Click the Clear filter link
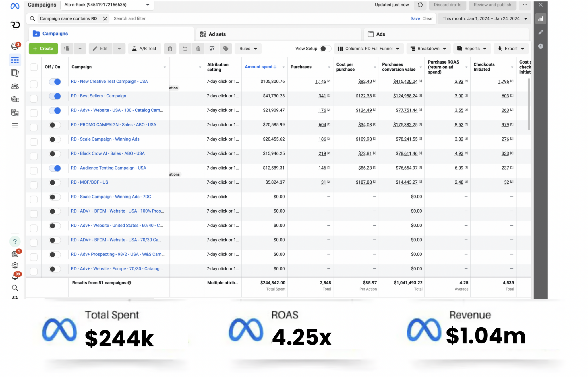588x377 pixels. pyautogui.click(x=428, y=18)
